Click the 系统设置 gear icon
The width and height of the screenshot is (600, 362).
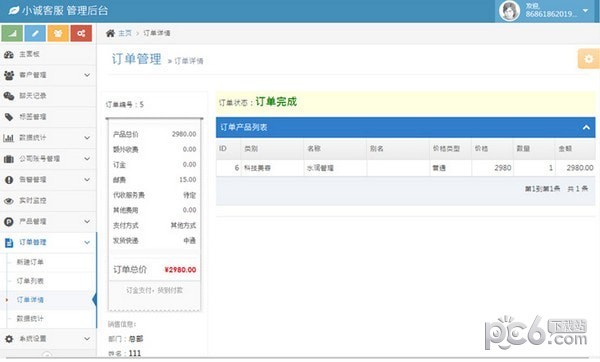[x=9, y=339]
